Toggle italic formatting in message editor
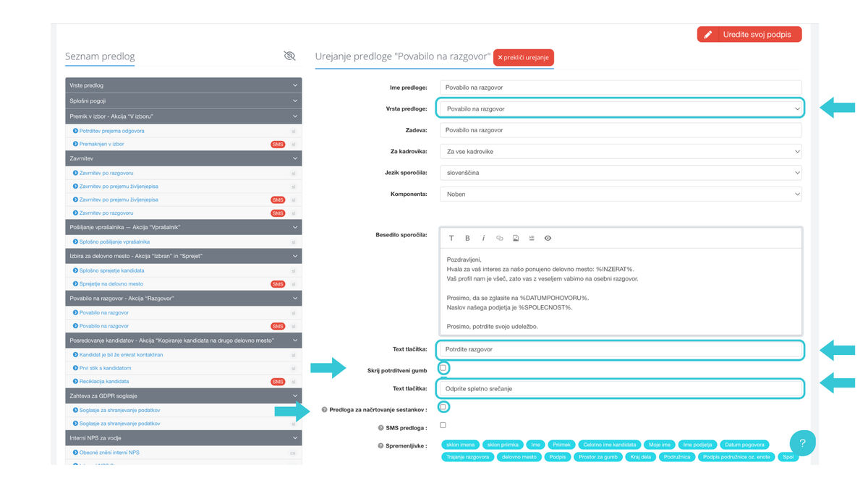868x488 pixels. tap(484, 238)
